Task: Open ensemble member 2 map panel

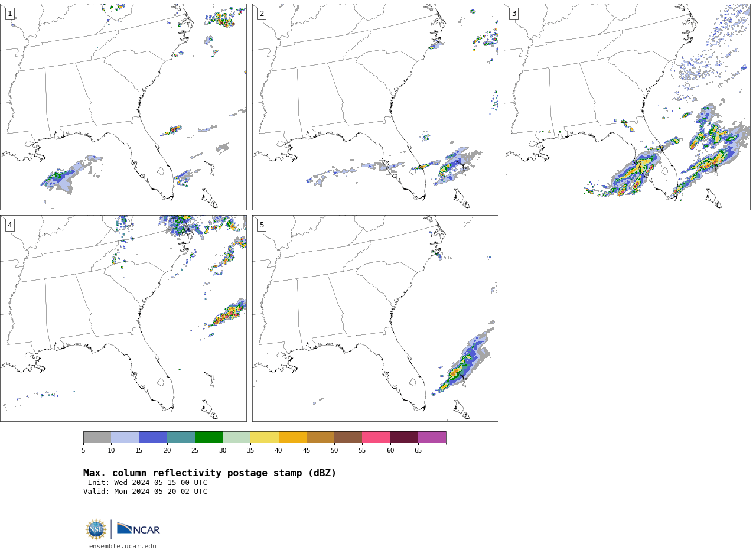Action: pyautogui.click(x=375, y=107)
